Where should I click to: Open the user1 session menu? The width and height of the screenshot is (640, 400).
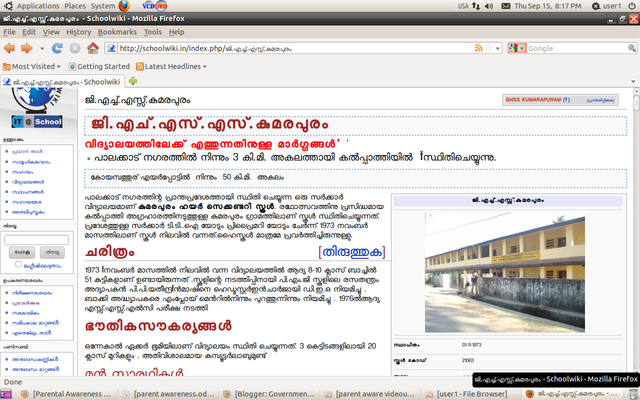click(607, 6)
